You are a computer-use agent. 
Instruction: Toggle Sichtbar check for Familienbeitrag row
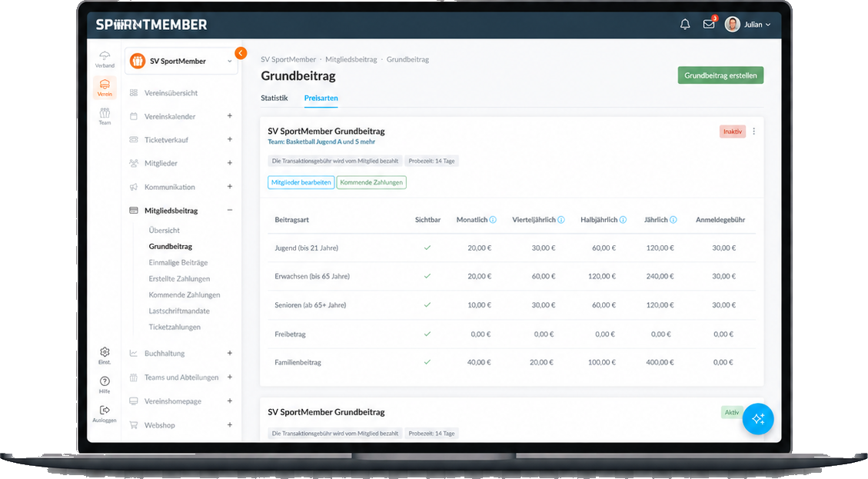[x=427, y=362]
